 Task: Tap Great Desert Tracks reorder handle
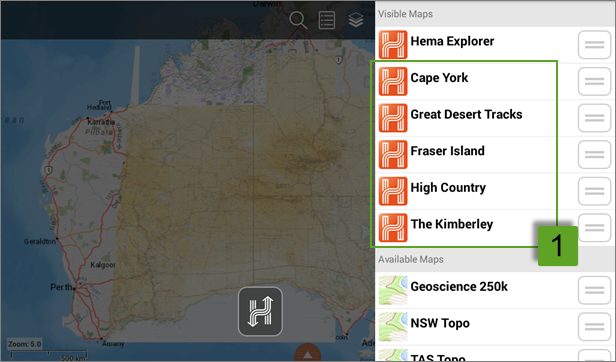pyautogui.click(x=594, y=118)
